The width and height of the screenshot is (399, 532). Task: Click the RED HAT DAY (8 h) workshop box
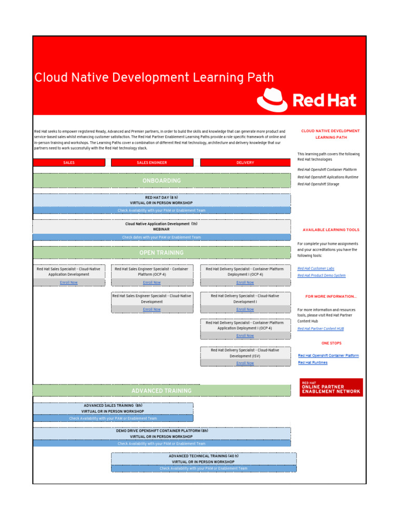click(x=162, y=200)
